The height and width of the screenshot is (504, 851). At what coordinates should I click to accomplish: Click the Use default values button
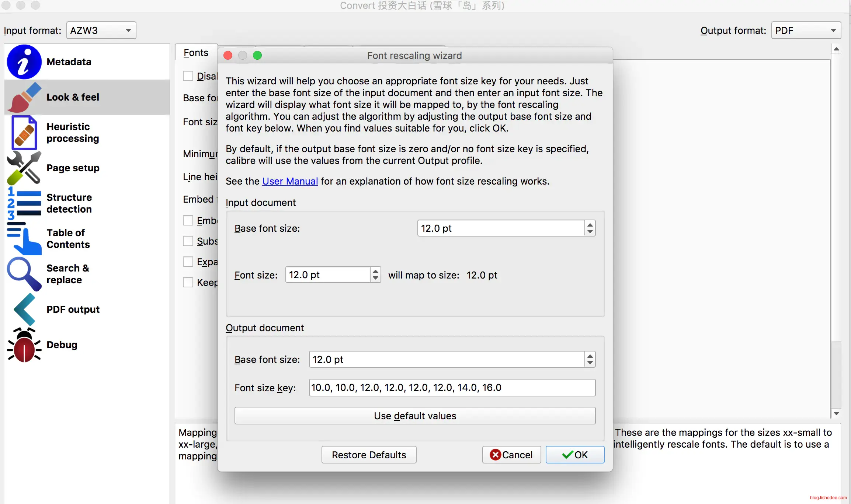tap(415, 416)
